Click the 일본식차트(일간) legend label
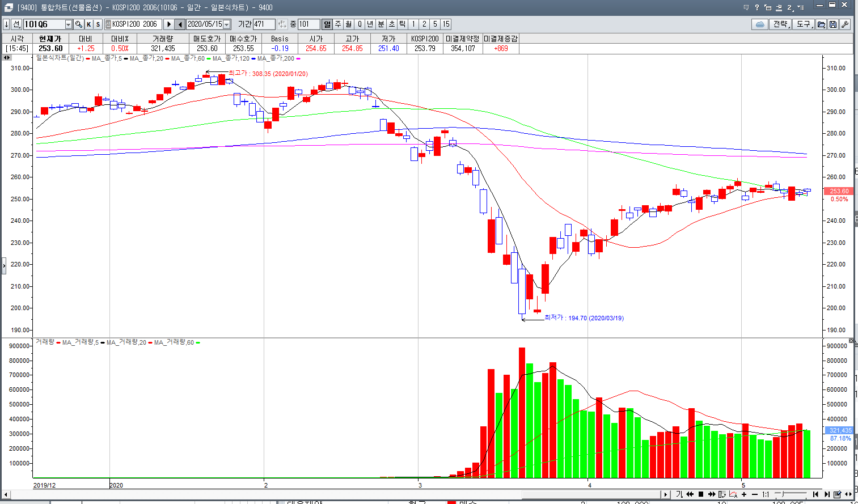 [x=60, y=58]
